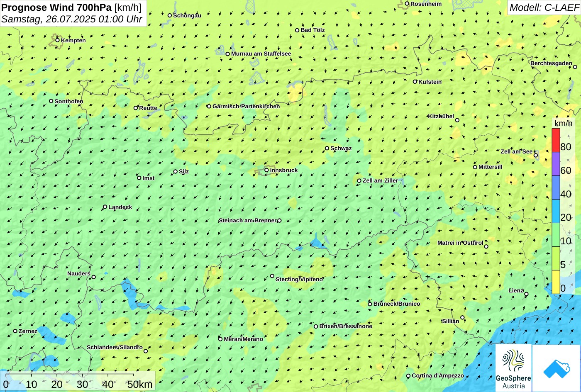Image resolution: width=581 pixels, height=392 pixels.
Task: Click the blue cloud-arrow logo icon
Action: tap(557, 368)
